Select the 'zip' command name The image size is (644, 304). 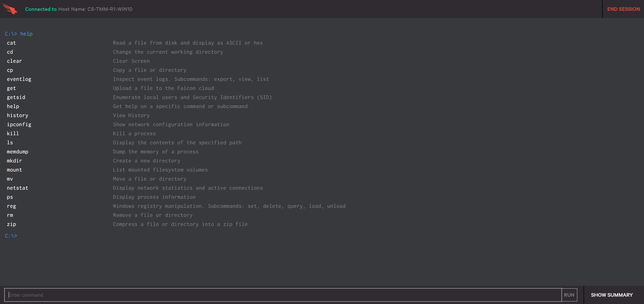pyautogui.click(x=11, y=224)
